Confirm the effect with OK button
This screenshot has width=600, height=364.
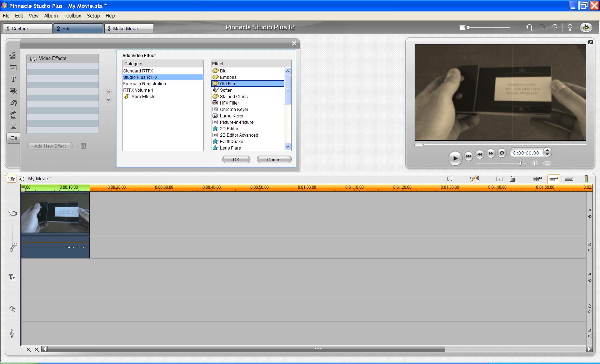(236, 160)
